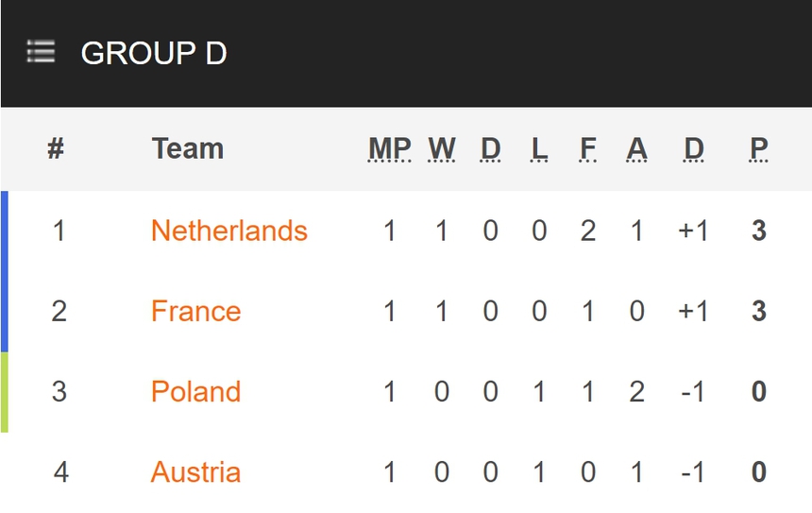Click the green indicator bar beside Poland
The width and height of the screenshot is (812, 513).
tap(4, 391)
